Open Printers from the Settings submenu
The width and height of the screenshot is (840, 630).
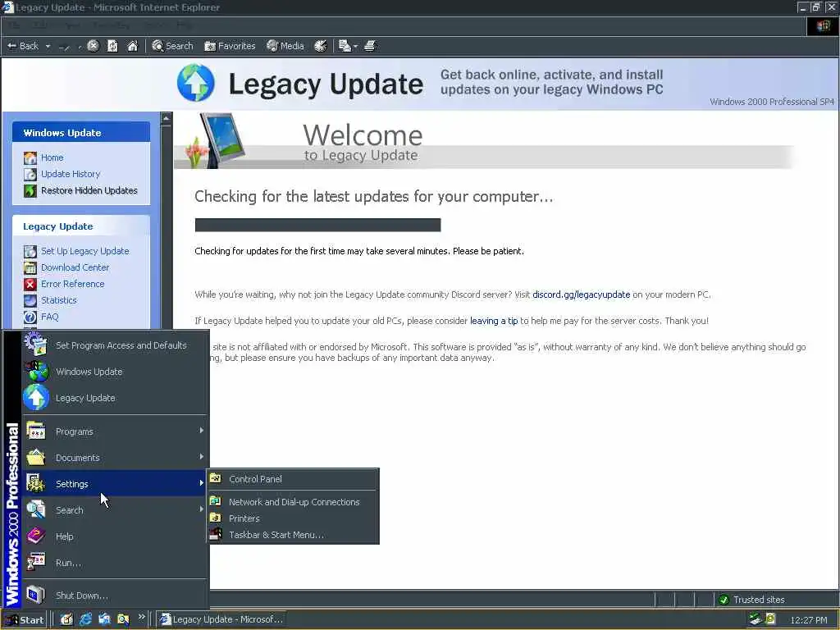pyautogui.click(x=293, y=518)
